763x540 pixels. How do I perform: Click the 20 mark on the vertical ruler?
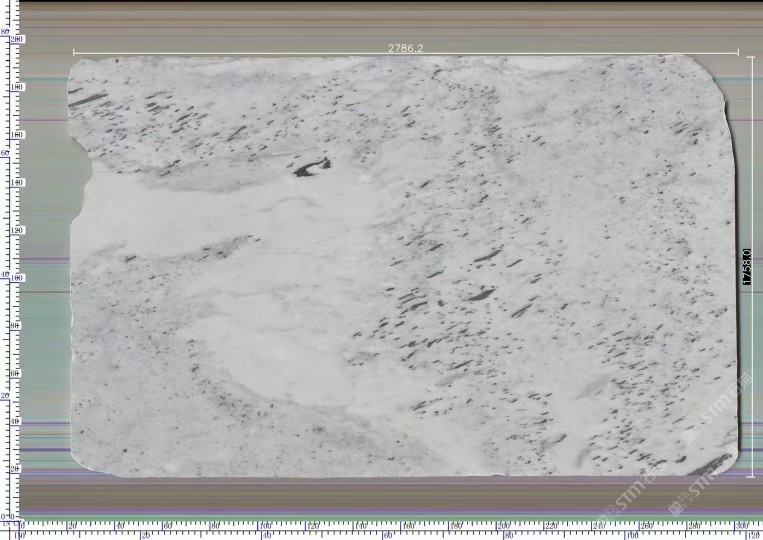(16, 468)
